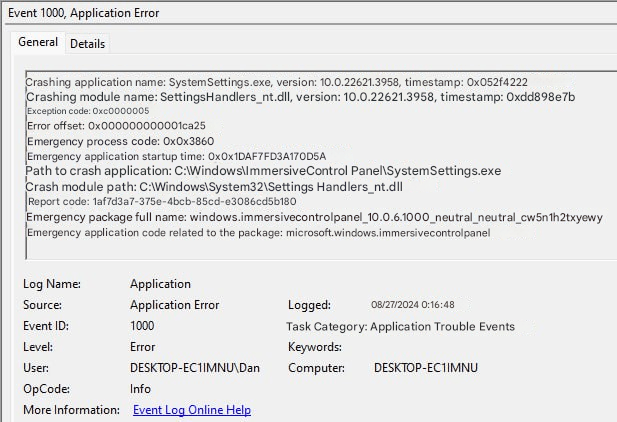The image size is (617, 422).
Task: Click the Report code 1af7d3a7 line
Action: pos(162,202)
